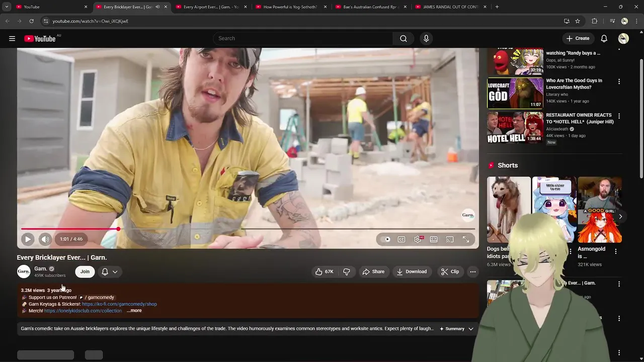Switch to Every Airport Ever tab
Viewport: 644px width, 362px height.
click(x=210, y=7)
